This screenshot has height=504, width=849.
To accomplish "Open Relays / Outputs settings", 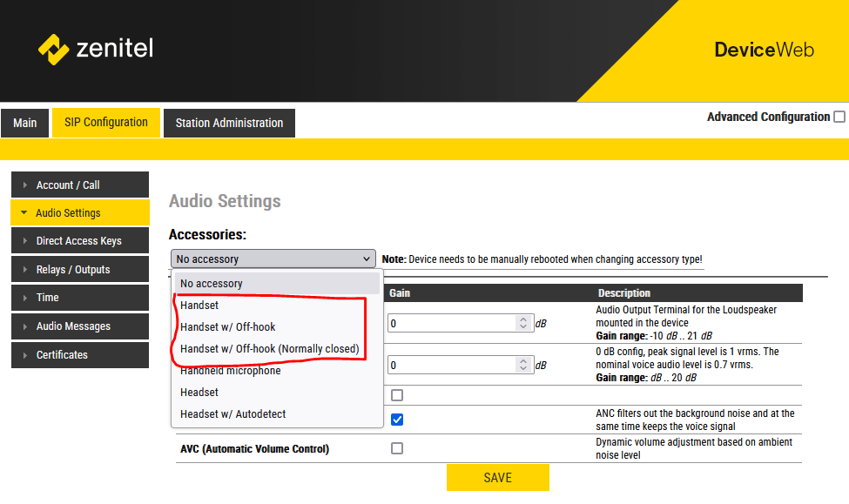I will [x=72, y=270].
